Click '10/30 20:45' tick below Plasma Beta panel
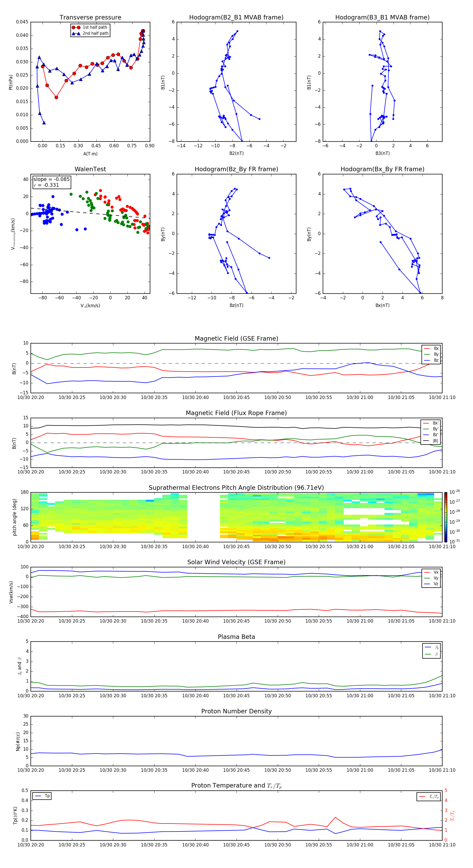 [x=236, y=695]
